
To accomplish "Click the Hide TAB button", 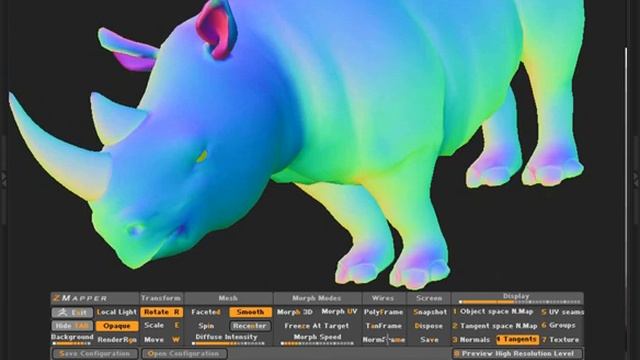I will click(72, 326).
